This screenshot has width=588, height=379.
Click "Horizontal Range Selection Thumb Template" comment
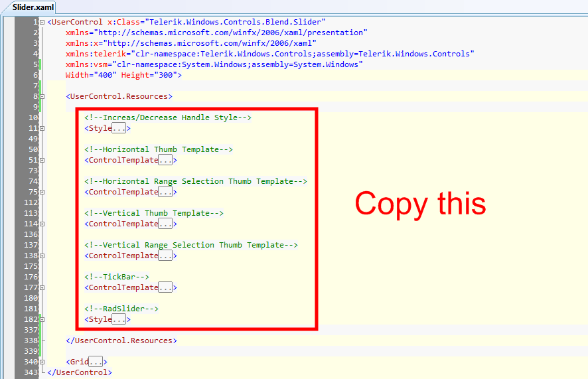[196, 181]
